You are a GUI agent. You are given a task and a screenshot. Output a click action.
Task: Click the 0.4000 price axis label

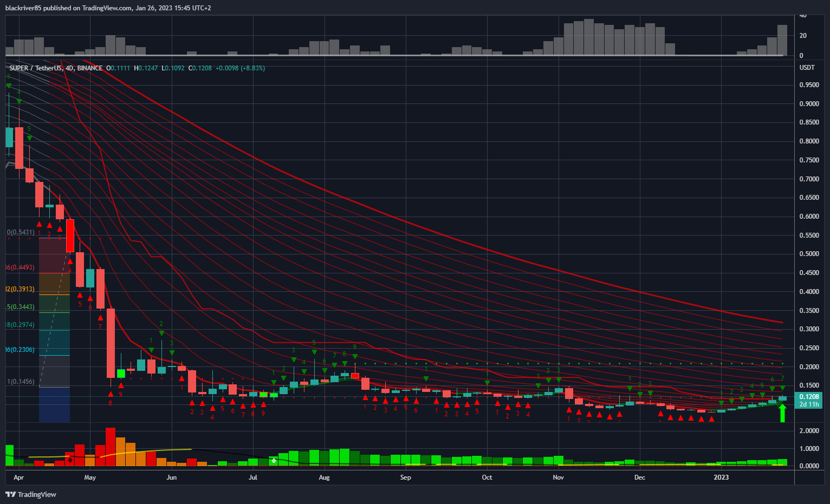pos(809,292)
